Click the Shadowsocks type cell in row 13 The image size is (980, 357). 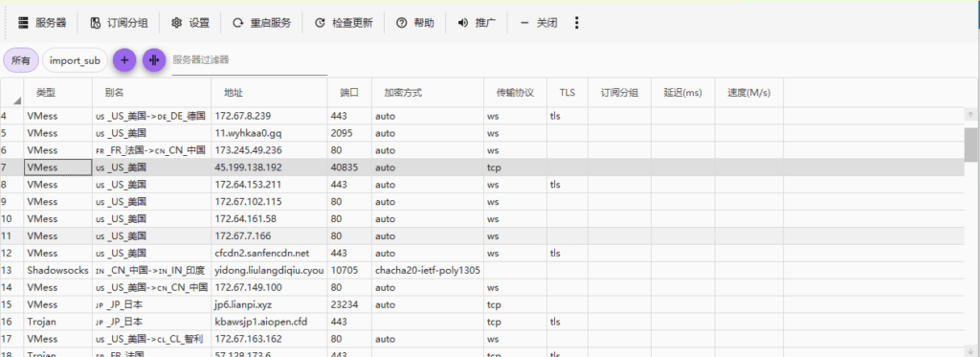coord(58,270)
